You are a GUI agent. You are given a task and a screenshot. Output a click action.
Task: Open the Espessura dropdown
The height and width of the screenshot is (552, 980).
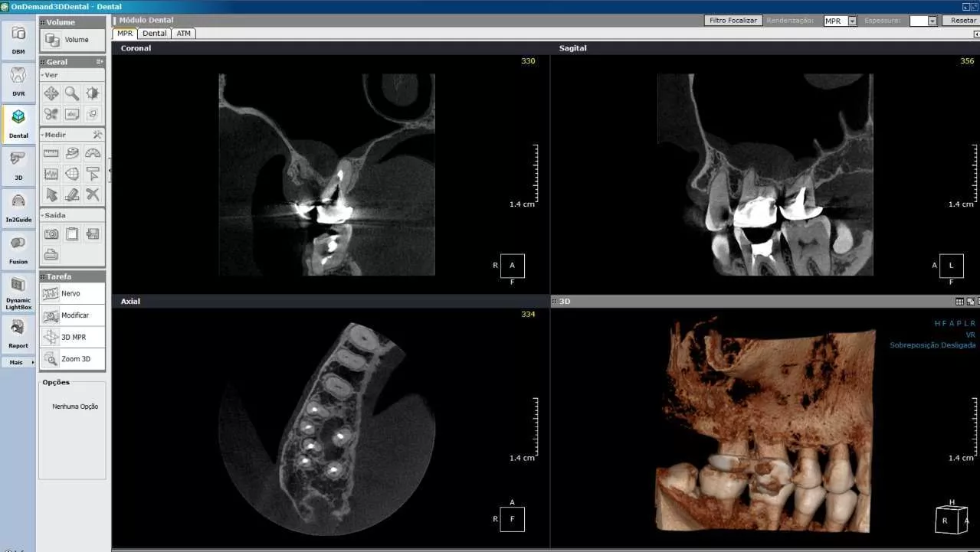point(930,21)
